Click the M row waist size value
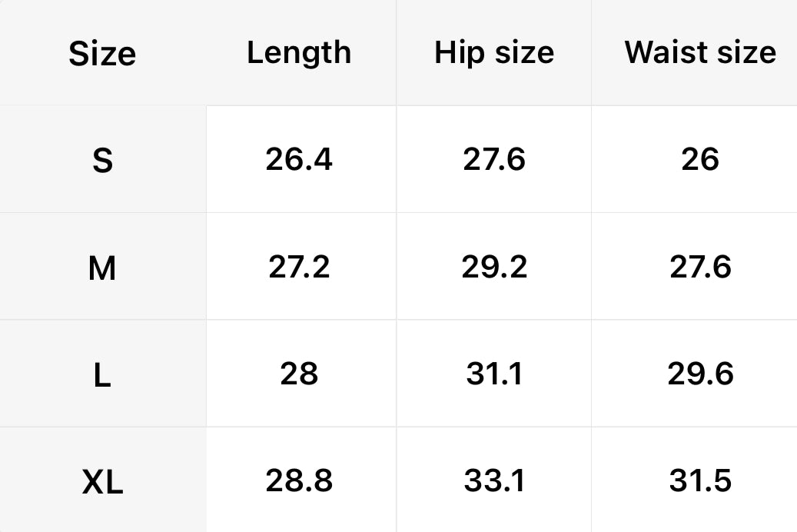This screenshot has width=797, height=532. coord(700,267)
